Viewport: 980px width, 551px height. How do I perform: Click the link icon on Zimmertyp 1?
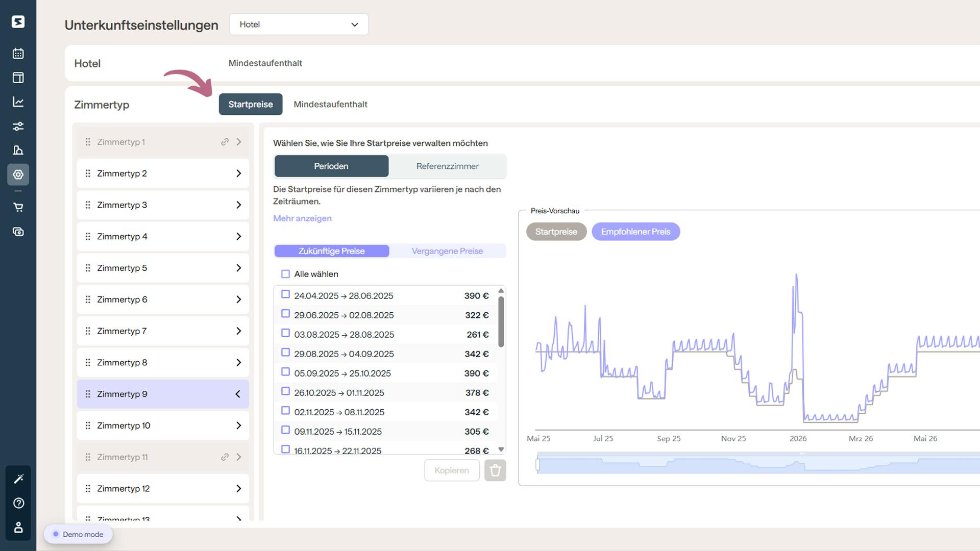pyautogui.click(x=225, y=142)
